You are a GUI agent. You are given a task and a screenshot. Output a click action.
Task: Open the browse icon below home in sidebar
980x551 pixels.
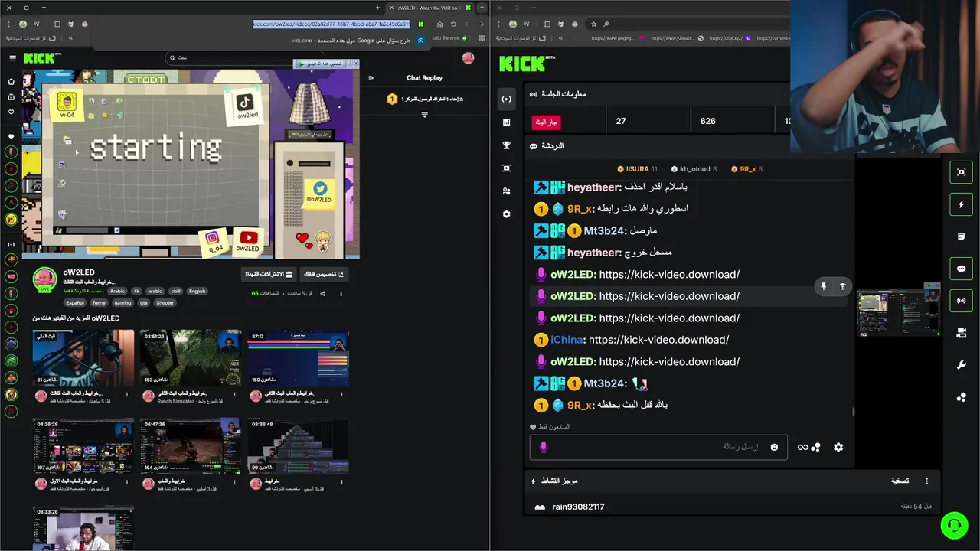pos(11,97)
